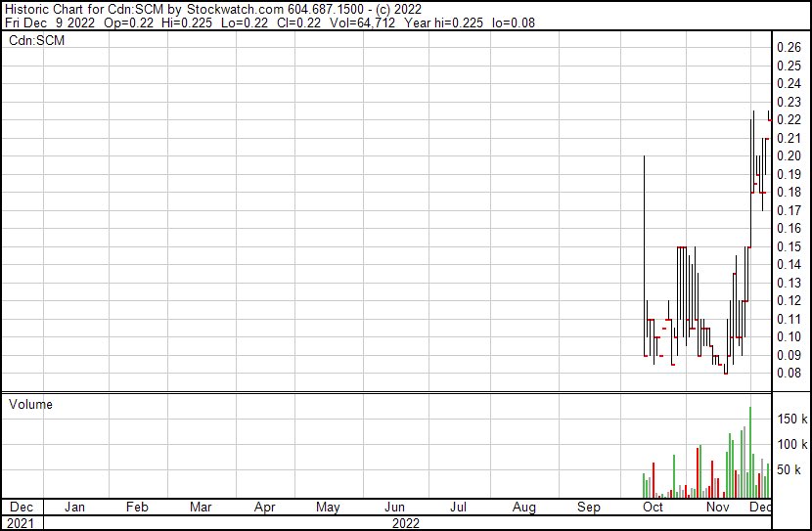The height and width of the screenshot is (531, 812).
Task: Click the 0.13 price axis label
Action: pyautogui.click(x=789, y=283)
